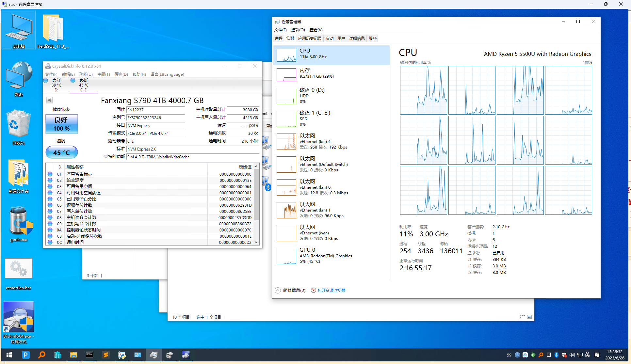Select the C: E: disk status icon

73,80
